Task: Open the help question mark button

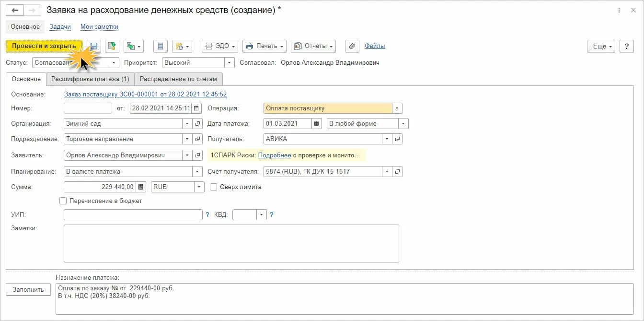Action: (x=627, y=46)
